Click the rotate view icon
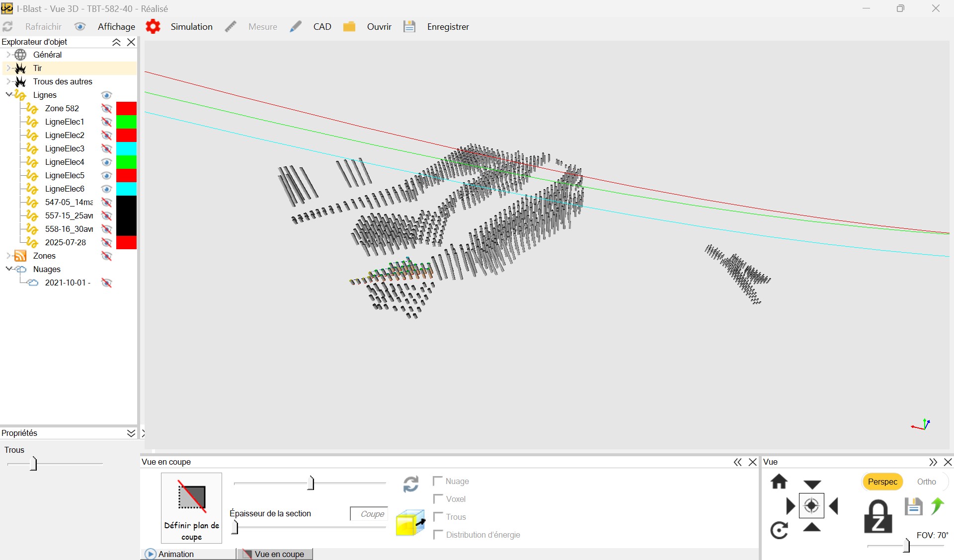Screen dimensions: 954x560 click(779, 530)
